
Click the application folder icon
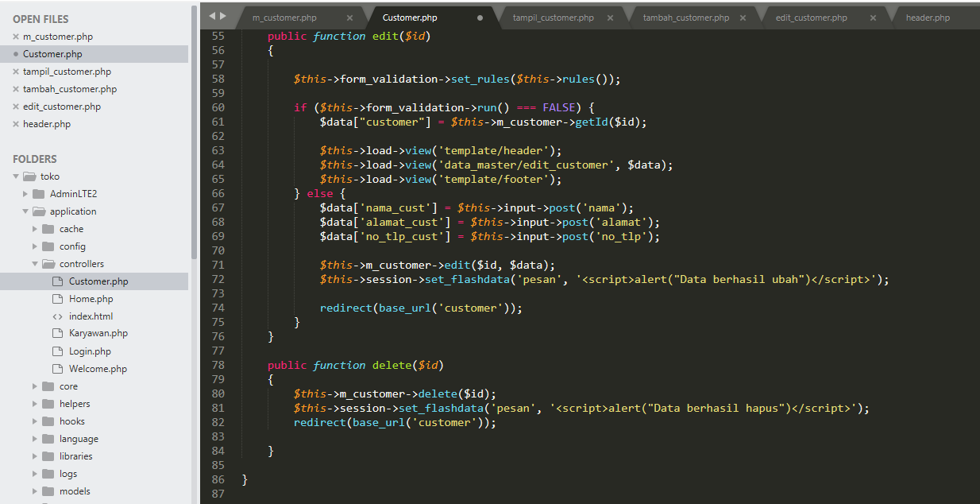[39, 211]
